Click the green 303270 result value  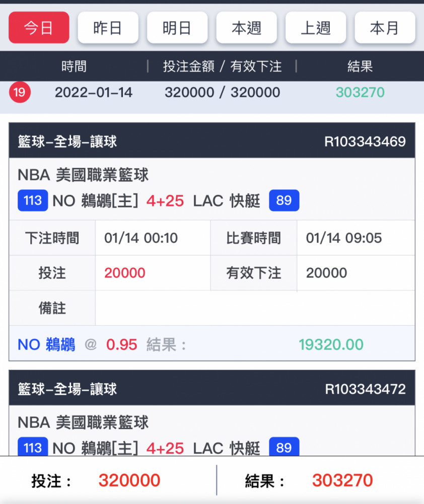[360, 93]
